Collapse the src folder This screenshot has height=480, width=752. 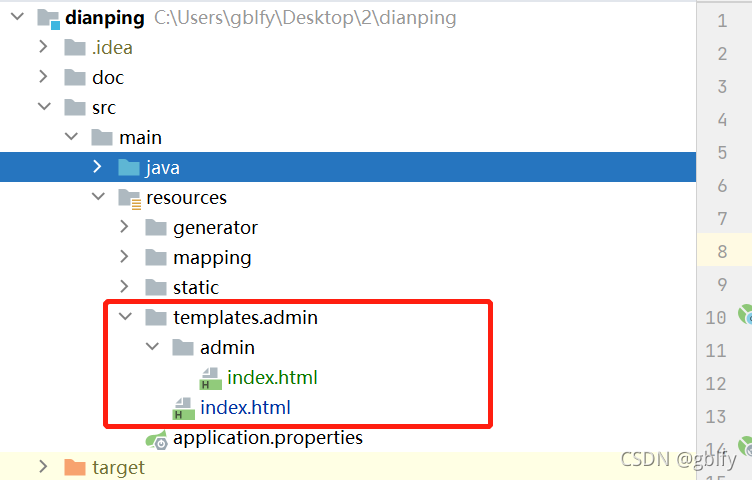point(45,106)
